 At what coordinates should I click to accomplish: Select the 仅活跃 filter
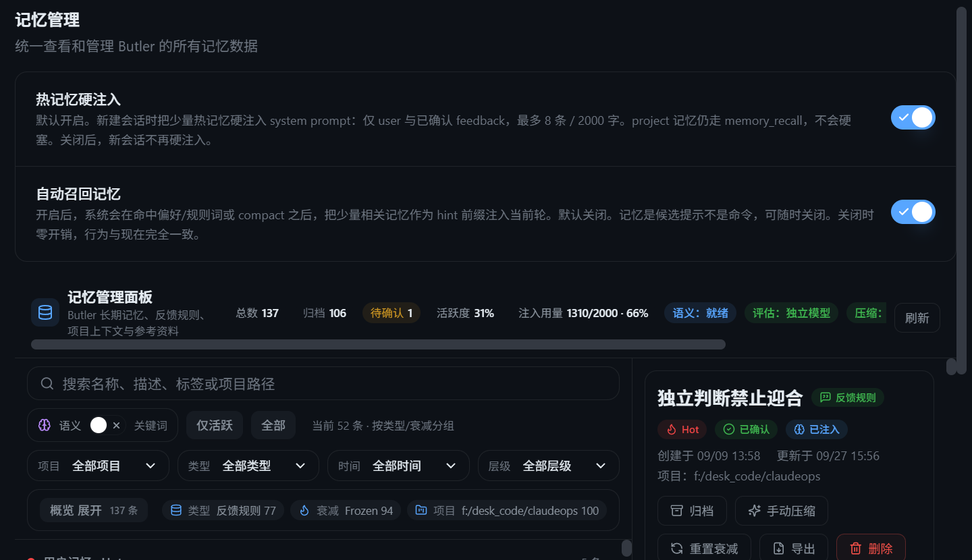click(x=215, y=425)
